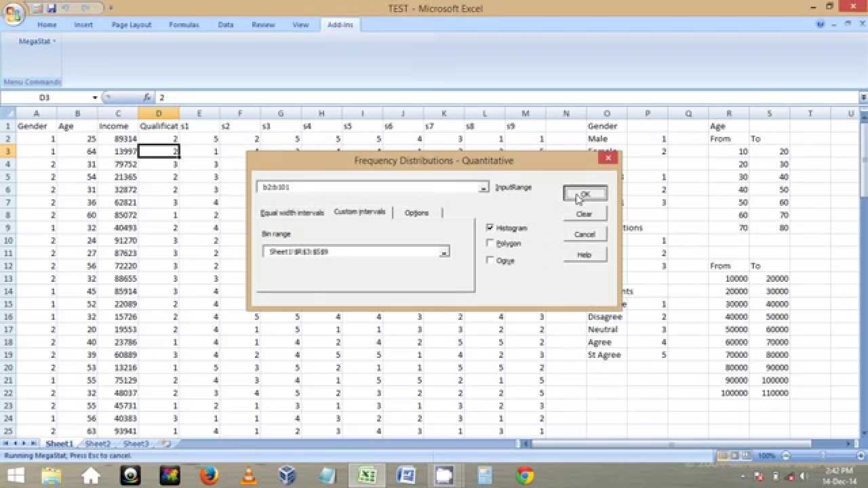Open the Page Layout ribbon tab

pos(132,24)
